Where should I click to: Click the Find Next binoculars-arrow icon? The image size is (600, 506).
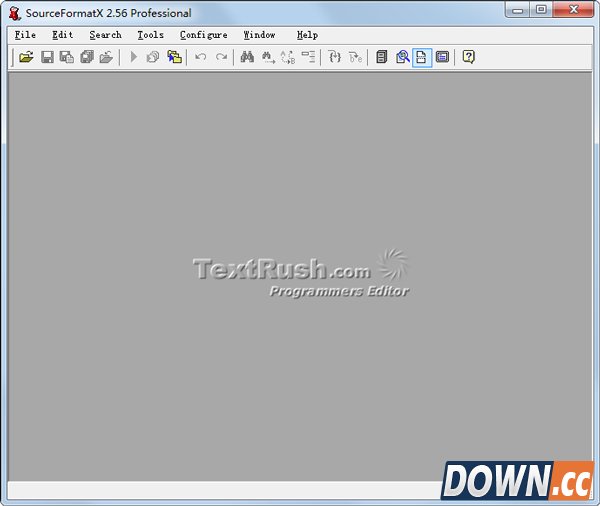click(268, 57)
